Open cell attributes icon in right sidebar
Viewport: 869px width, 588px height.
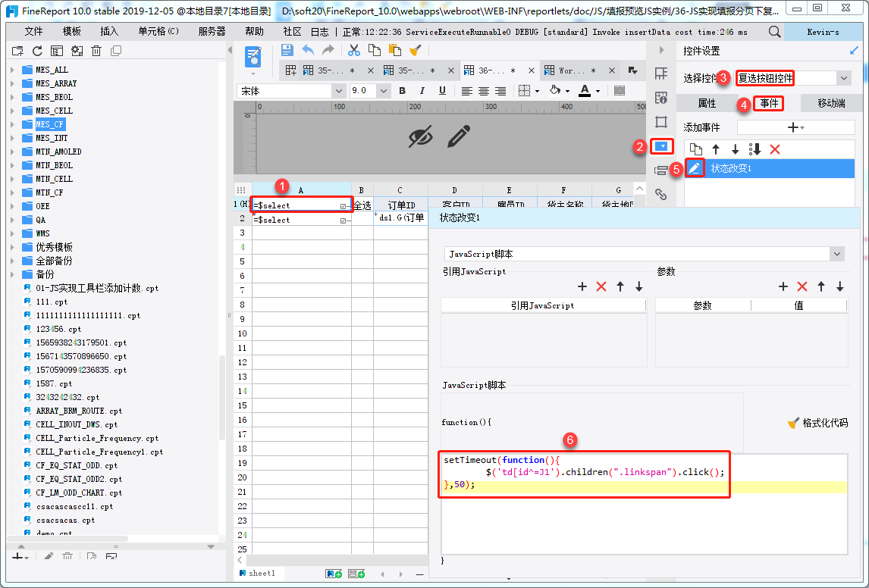point(661,98)
